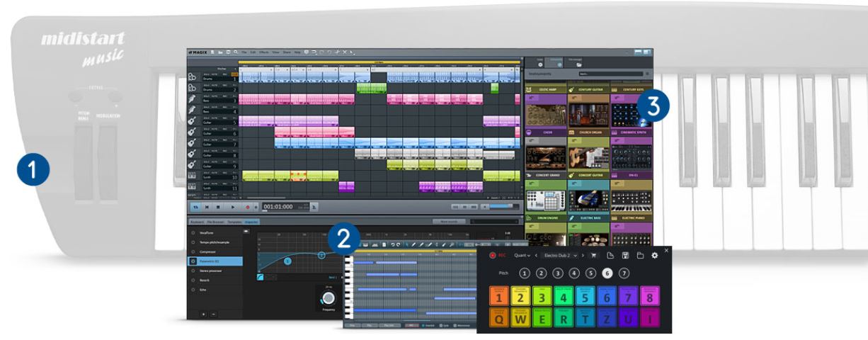Open the Effects menu

[x=264, y=52]
